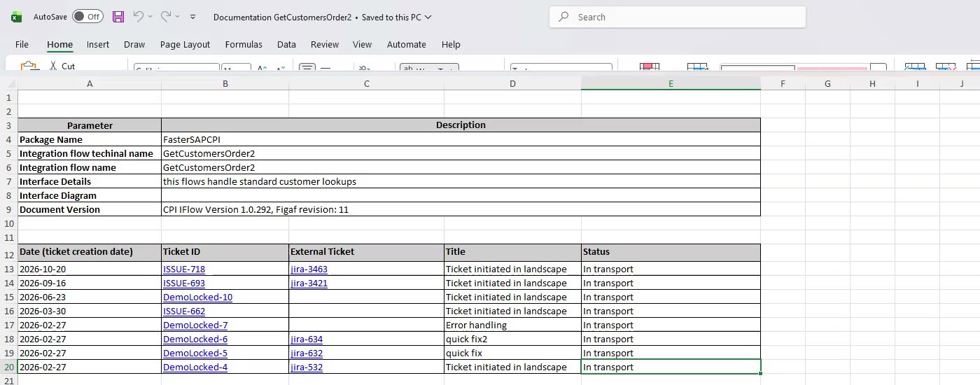Viewport: 980px width, 385px height.
Task: Select the Package Name cell
Action: 90,139
